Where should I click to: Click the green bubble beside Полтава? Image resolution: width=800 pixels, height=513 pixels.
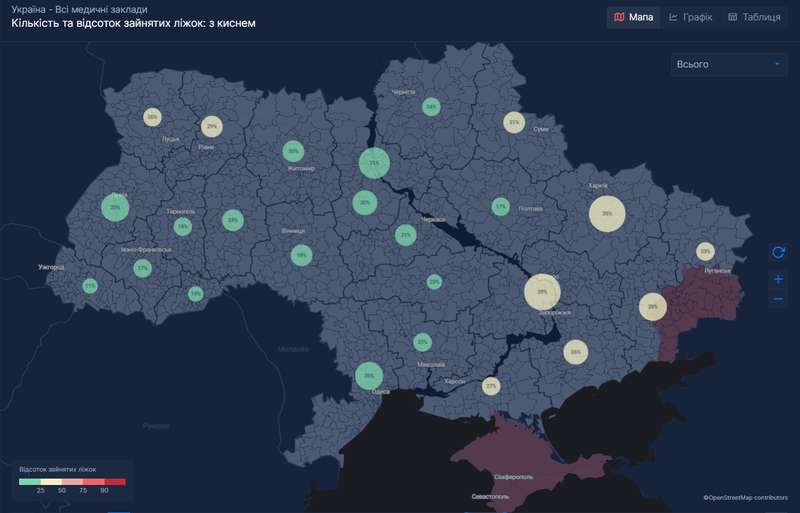[x=501, y=206]
